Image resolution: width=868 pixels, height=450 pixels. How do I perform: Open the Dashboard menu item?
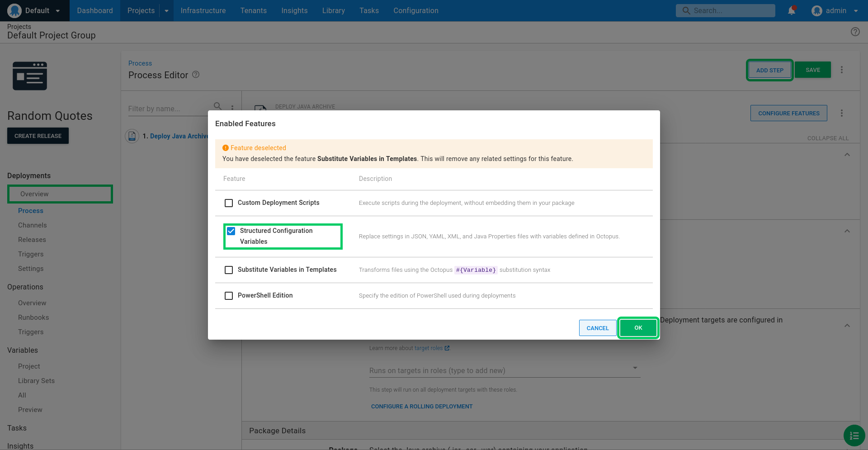[x=95, y=10]
